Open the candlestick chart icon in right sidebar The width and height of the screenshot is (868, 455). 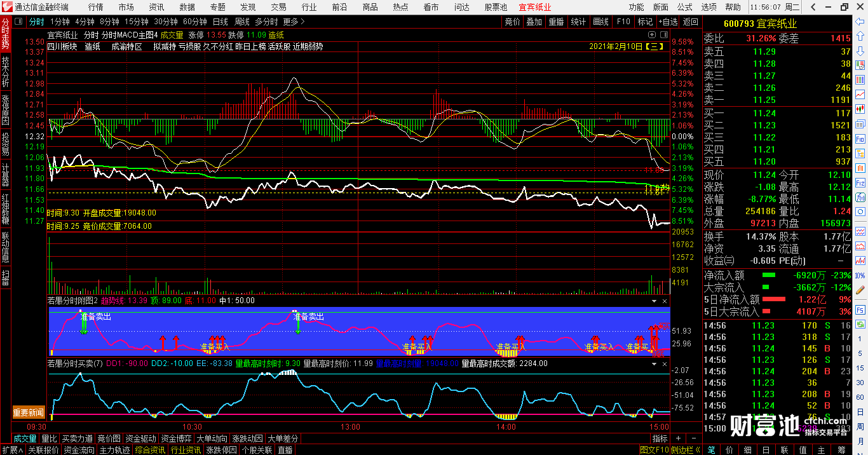(x=860, y=108)
